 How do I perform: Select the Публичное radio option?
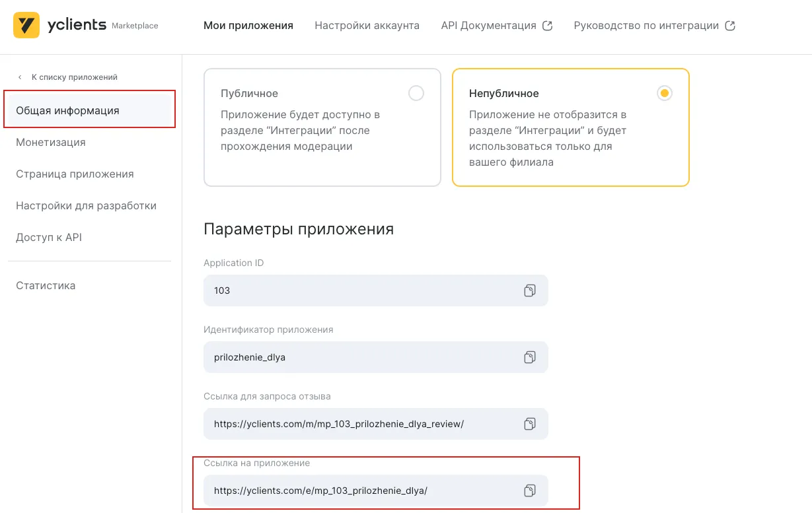(416, 93)
